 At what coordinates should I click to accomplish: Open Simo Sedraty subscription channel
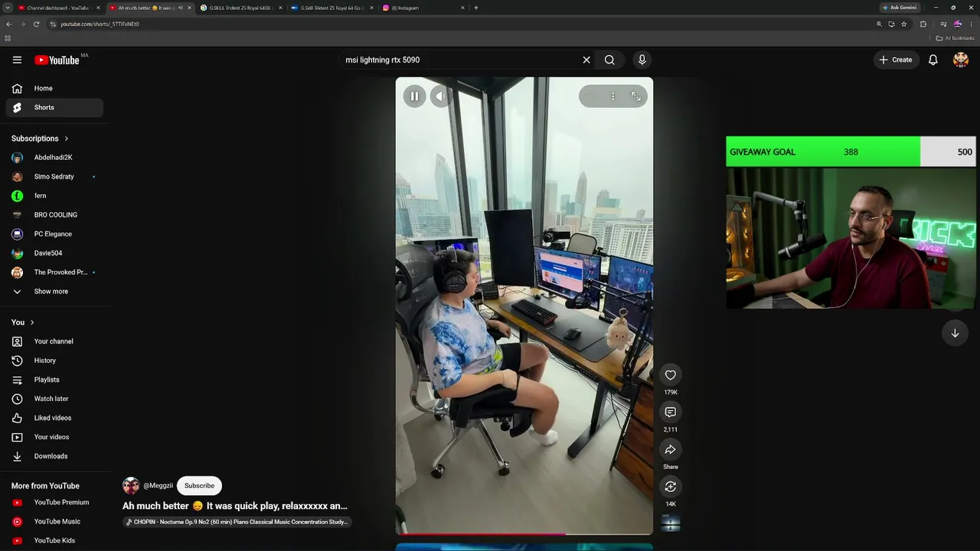point(54,177)
